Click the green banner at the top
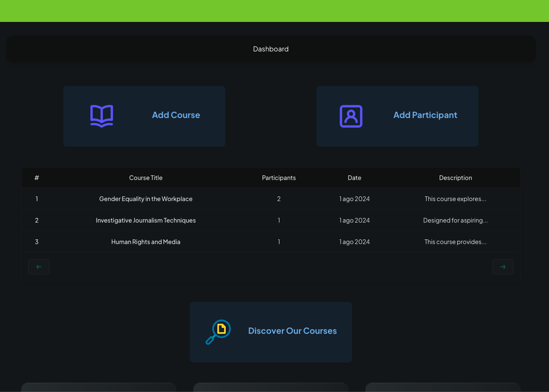The width and height of the screenshot is (549, 392). click(274, 11)
